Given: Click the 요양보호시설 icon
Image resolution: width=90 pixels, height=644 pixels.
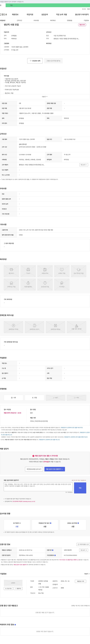Looking at the screenshot, I should [x=45, y=284].
